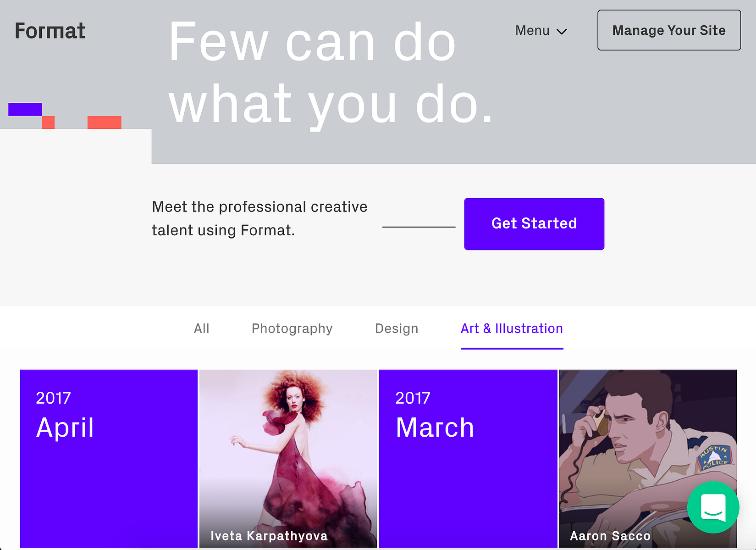Viewport: 756px width, 550px height.
Task: Open Aaron Sacco's illustration thumbnail
Action: click(x=648, y=459)
